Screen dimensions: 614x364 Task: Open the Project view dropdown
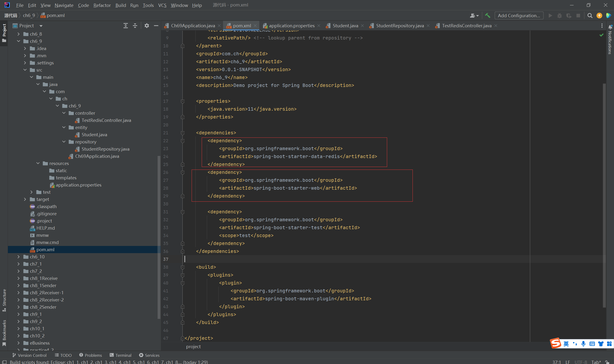point(41,26)
